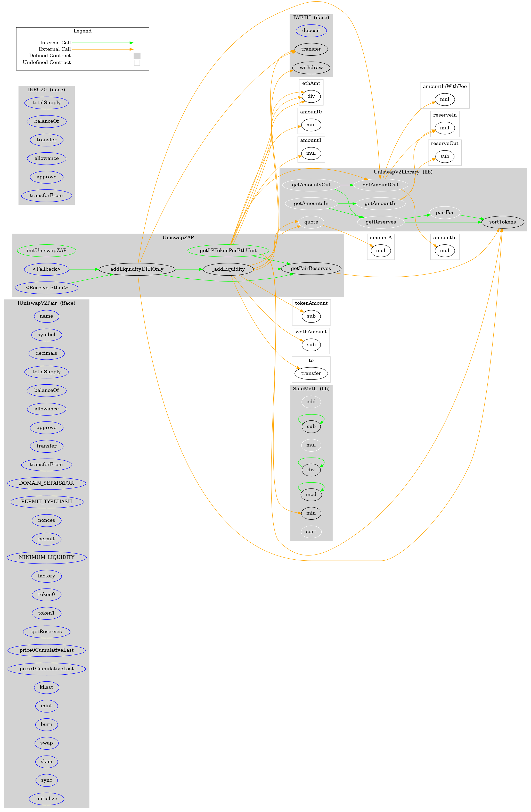Click the UniswapV2Library (lib) title
The width and height of the screenshot is (531, 812).
pyautogui.click(x=403, y=172)
